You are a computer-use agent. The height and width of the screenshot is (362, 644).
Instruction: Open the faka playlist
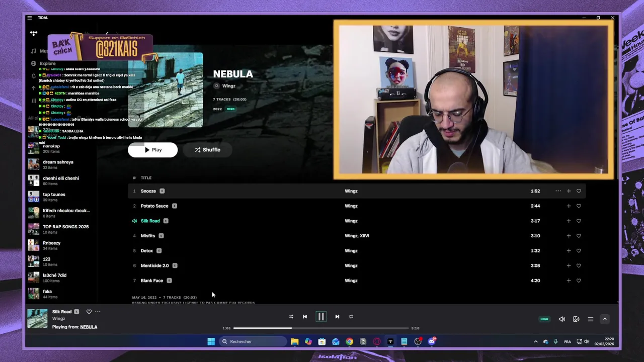[x=47, y=292]
